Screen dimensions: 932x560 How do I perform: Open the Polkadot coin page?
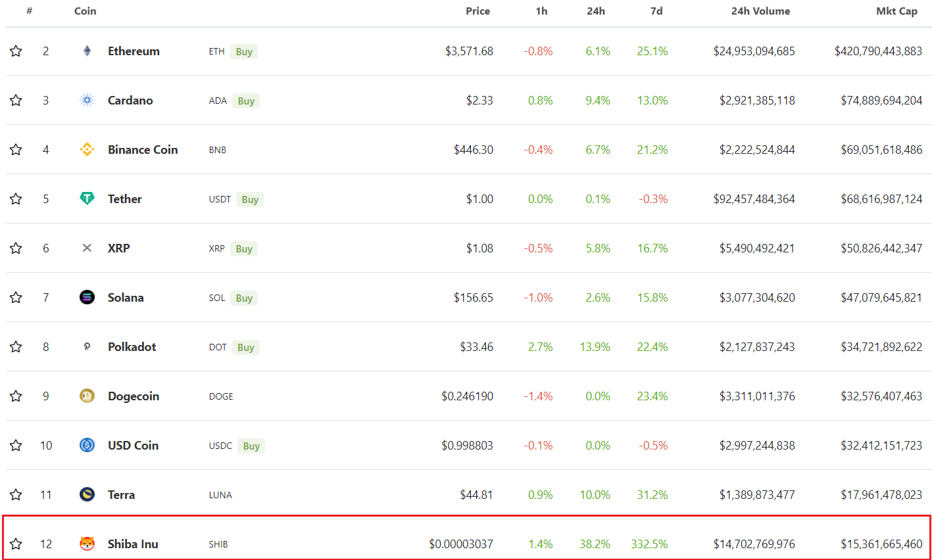coord(132,347)
